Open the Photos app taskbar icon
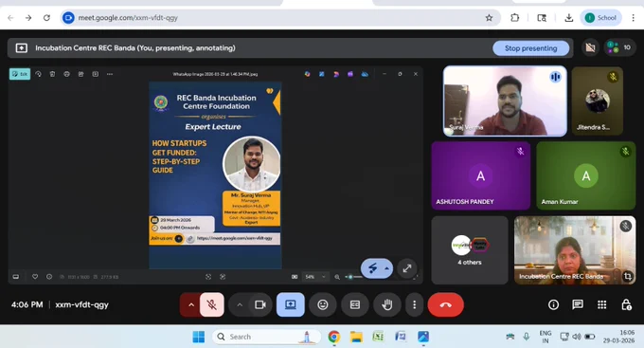Viewport: 644px width, 348px height. point(423,337)
